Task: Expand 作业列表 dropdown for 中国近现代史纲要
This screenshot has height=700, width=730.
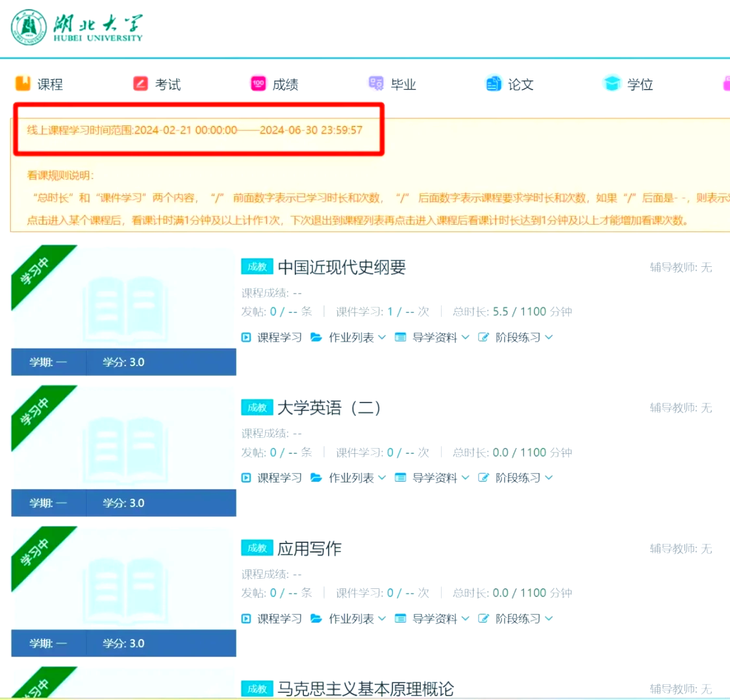Action: click(383, 338)
